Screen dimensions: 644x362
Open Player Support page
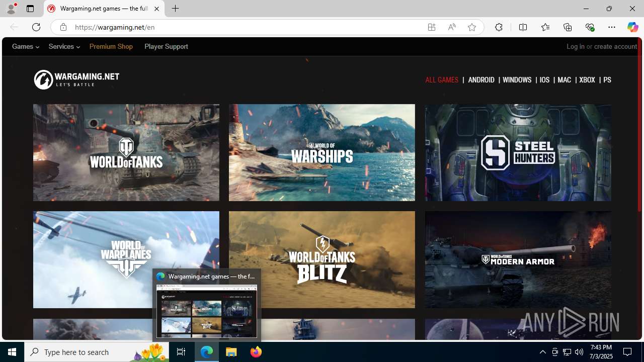pos(166,46)
